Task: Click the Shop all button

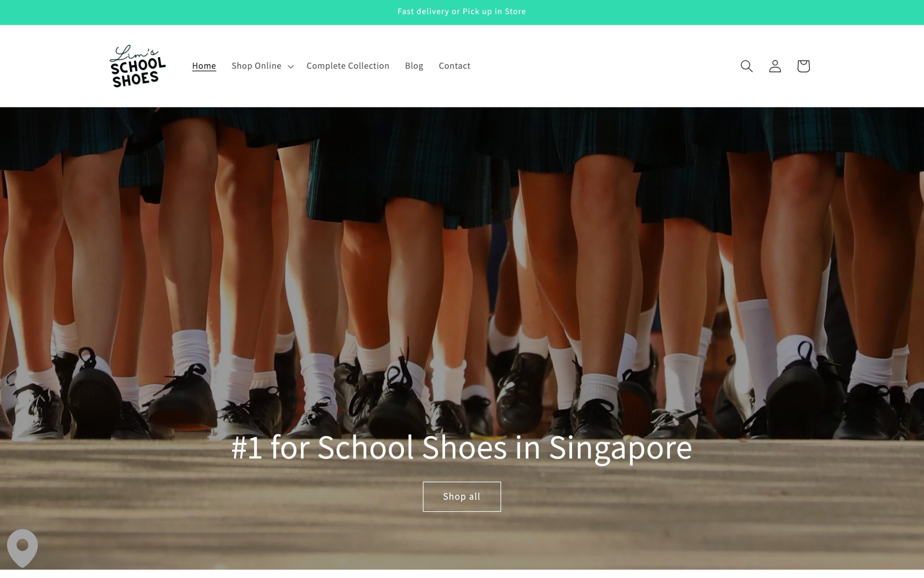Action: [x=462, y=497]
